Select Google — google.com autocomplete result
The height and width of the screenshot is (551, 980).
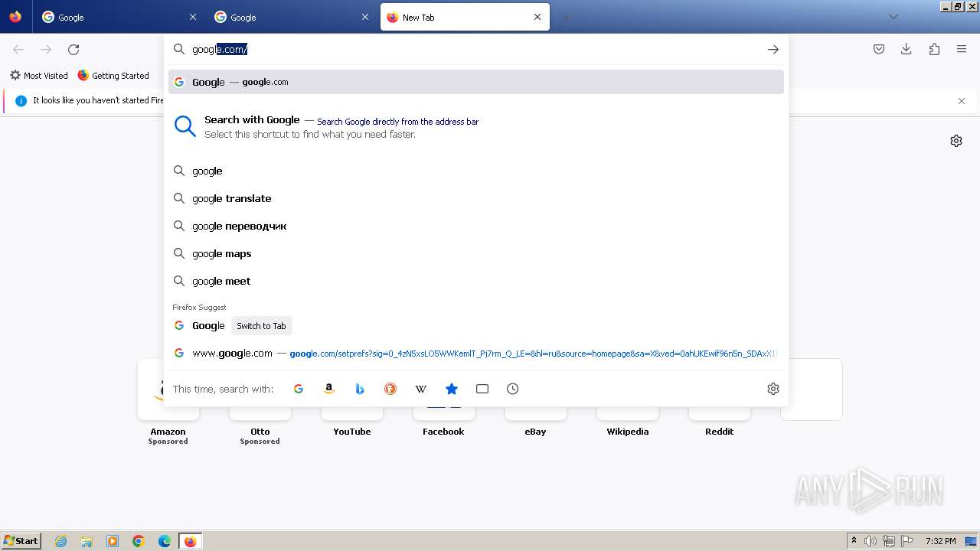tap(476, 82)
